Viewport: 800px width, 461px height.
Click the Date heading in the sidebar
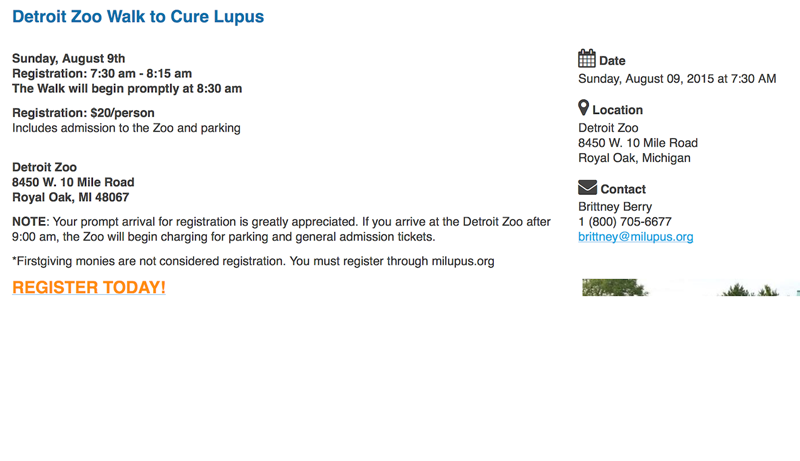(612, 61)
